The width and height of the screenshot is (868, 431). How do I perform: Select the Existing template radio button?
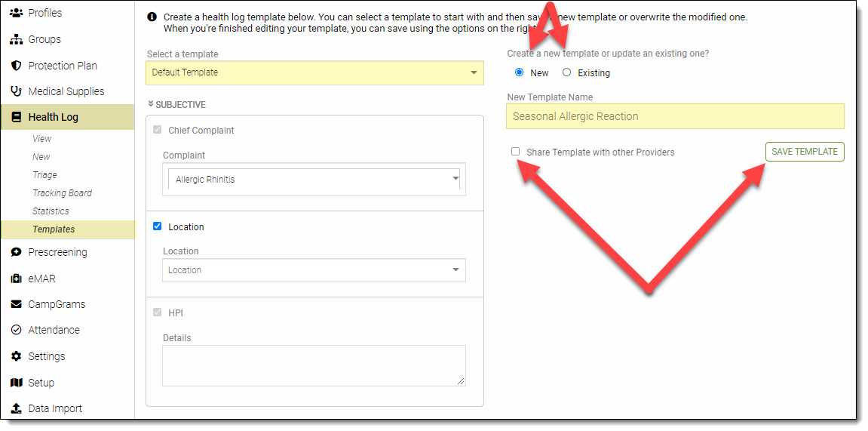tap(567, 72)
